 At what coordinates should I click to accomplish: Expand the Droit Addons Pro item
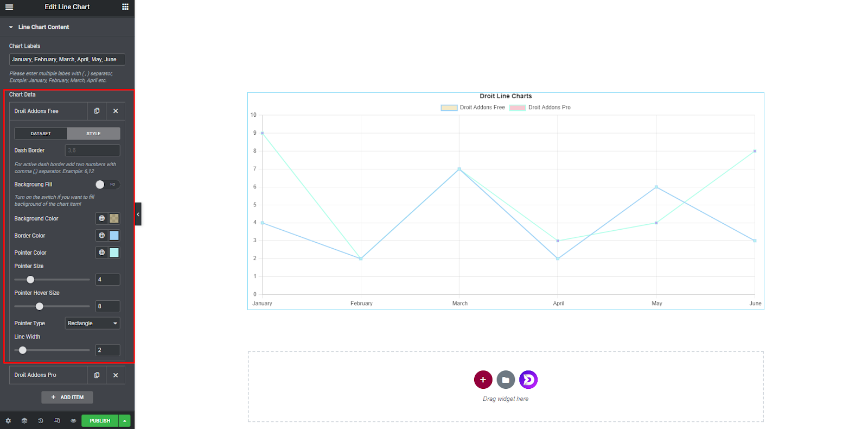[x=48, y=375]
